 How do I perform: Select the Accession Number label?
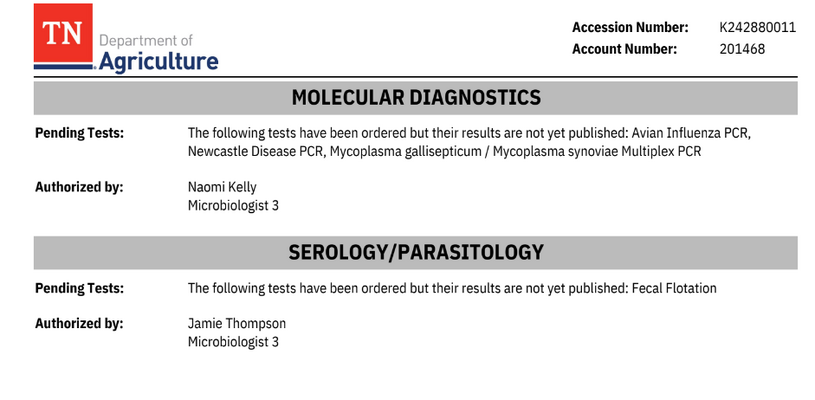[630, 27]
